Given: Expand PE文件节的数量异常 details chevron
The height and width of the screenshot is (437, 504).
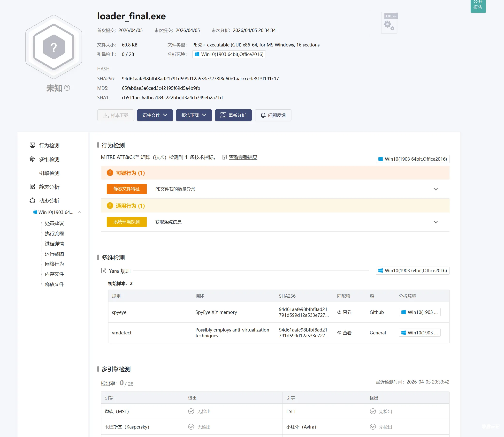Looking at the screenshot, I should (x=436, y=189).
